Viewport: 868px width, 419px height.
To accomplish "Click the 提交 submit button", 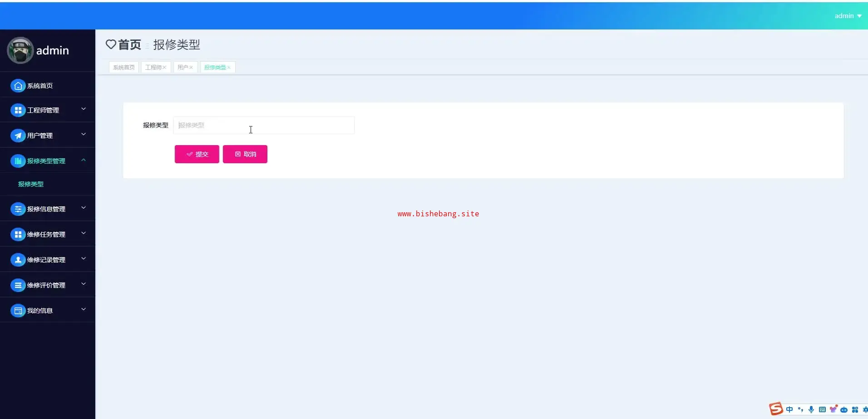I will point(197,154).
